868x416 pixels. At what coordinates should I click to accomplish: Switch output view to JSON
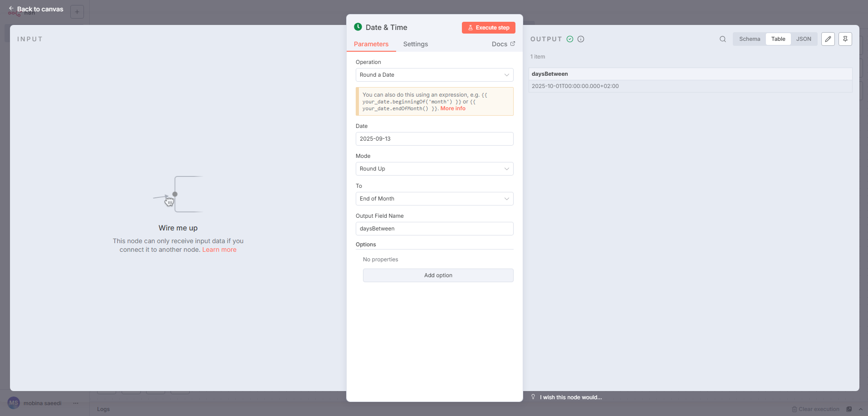tap(803, 39)
